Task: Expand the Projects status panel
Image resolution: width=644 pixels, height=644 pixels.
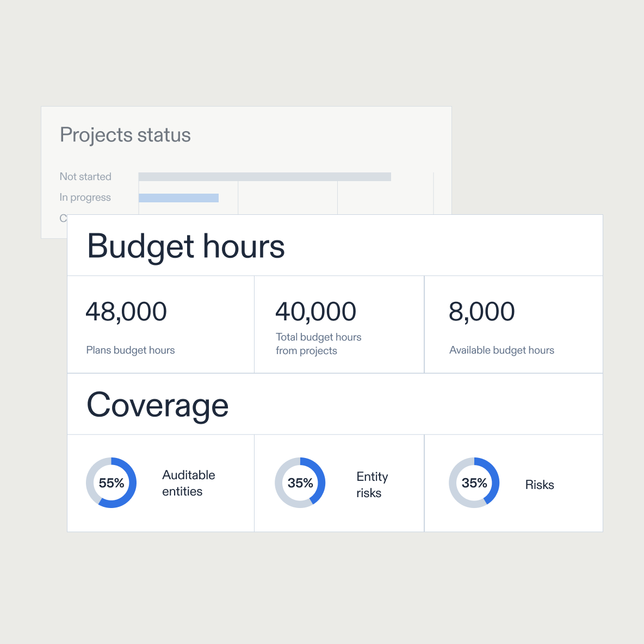Action: coord(125,135)
